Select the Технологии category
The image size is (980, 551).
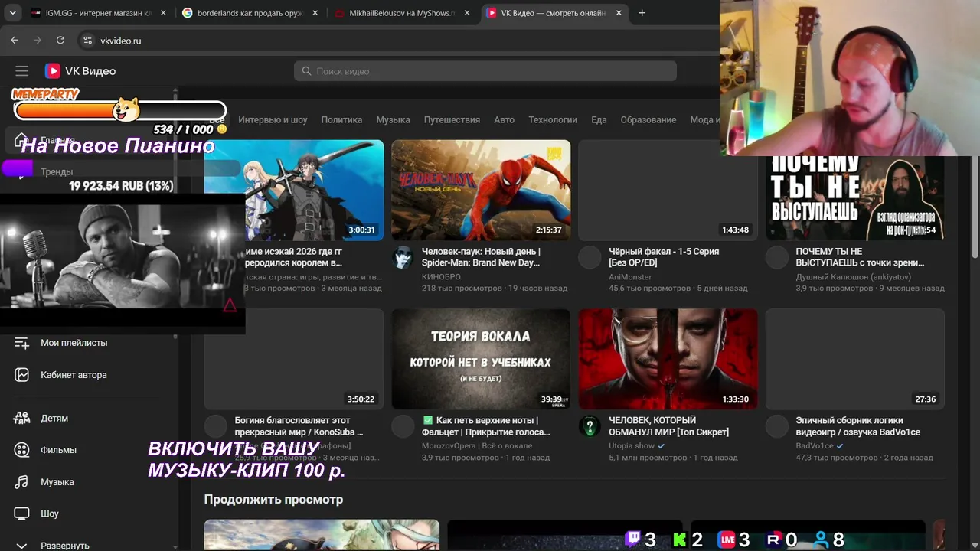[x=553, y=120]
